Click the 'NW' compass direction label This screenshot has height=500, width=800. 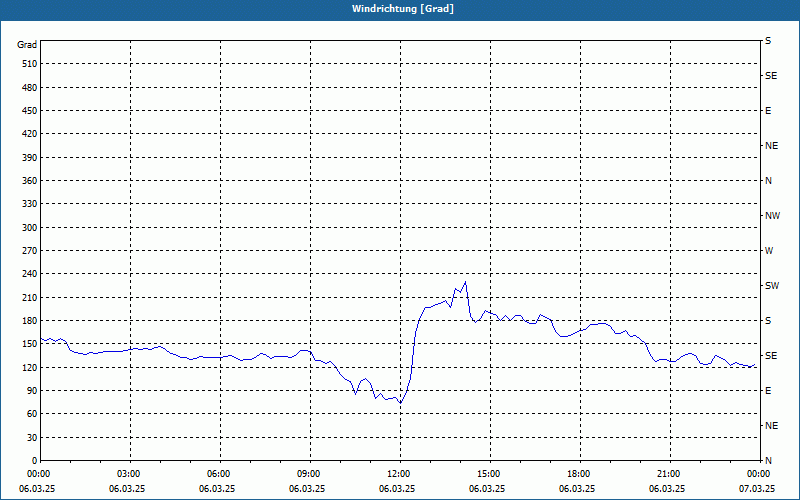click(772, 216)
